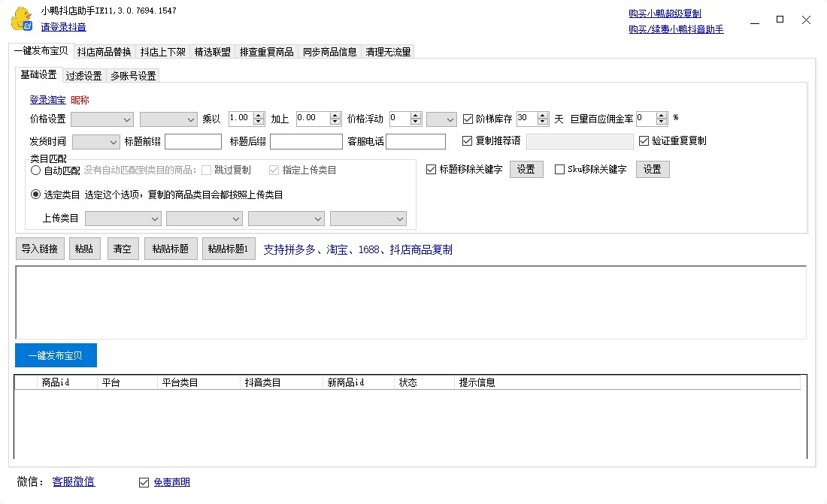
Task: Expand the first 上传类目 dropdown
Action: pos(123,219)
